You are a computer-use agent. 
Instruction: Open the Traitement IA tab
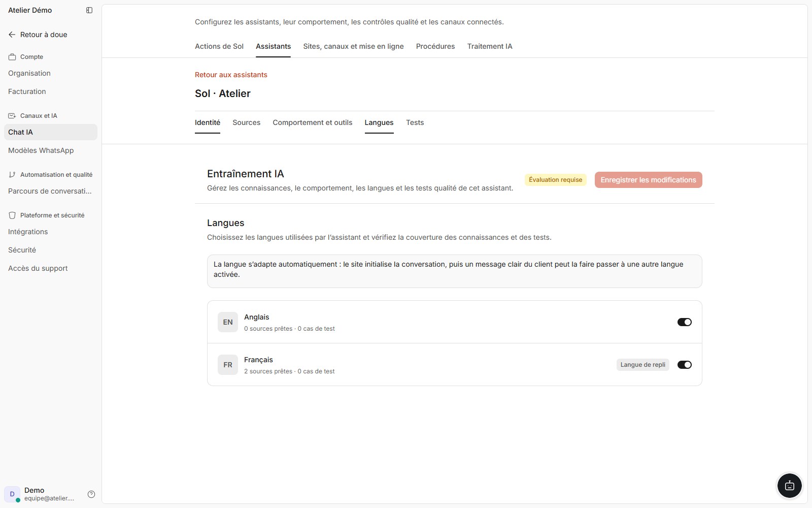(x=490, y=46)
